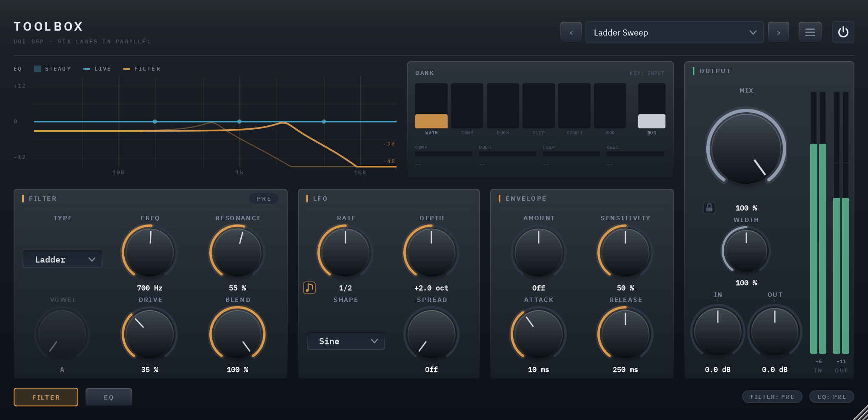Image resolution: width=868 pixels, height=420 pixels.
Task: Open the hamburger menu
Action: point(810,32)
